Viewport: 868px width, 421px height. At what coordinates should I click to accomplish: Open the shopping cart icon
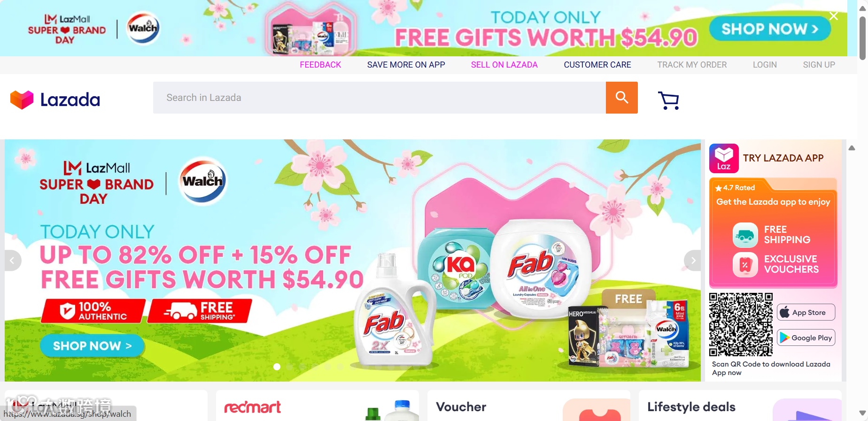click(668, 100)
